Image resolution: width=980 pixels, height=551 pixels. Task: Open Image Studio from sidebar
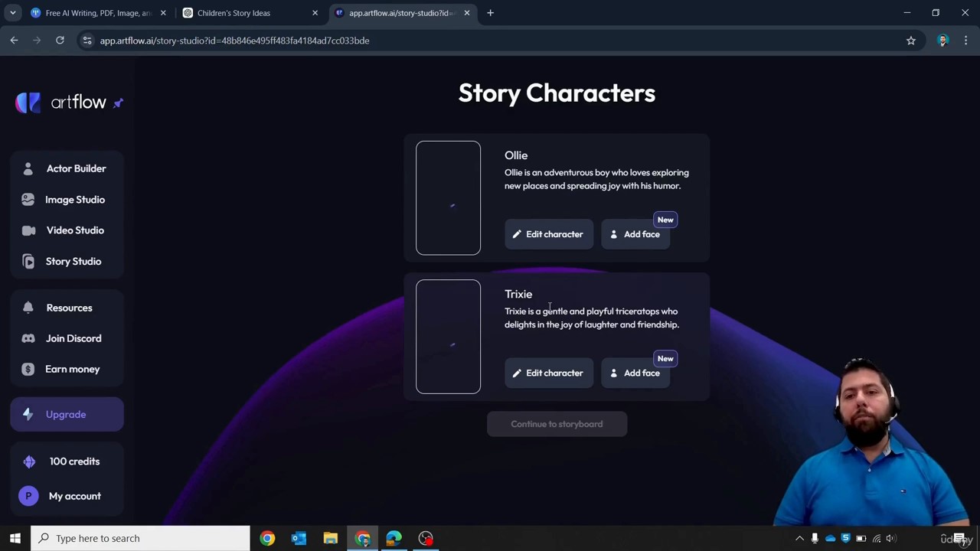[67, 200]
